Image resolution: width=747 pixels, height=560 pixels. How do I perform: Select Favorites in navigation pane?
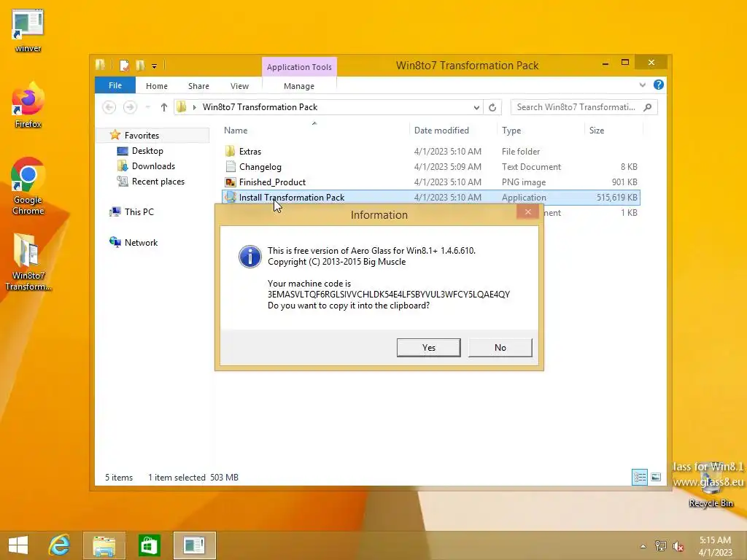pyautogui.click(x=142, y=135)
